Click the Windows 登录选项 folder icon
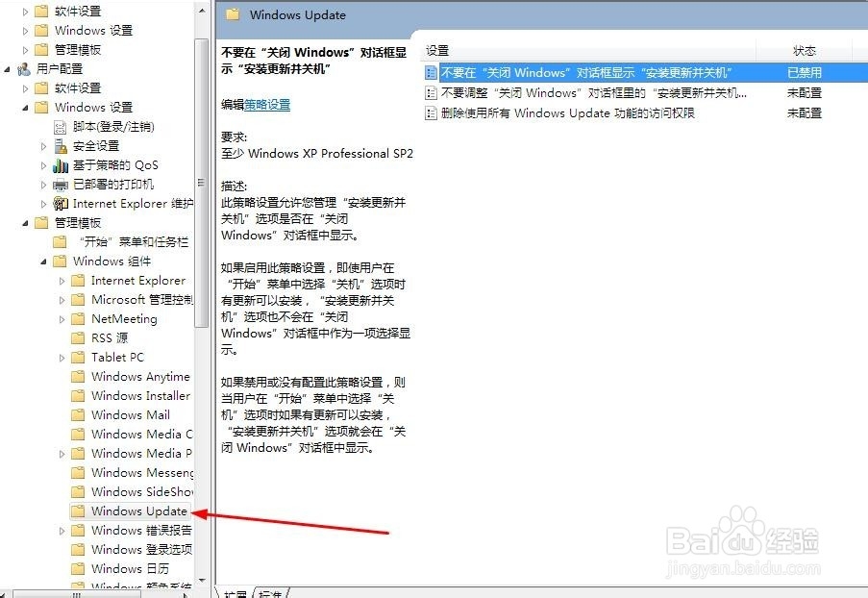This screenshot has width=868, height=598. click(x=78, y=549)
